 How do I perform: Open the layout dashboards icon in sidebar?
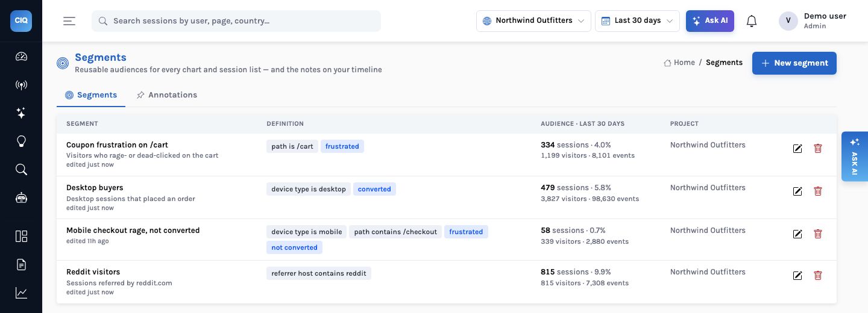21,236
